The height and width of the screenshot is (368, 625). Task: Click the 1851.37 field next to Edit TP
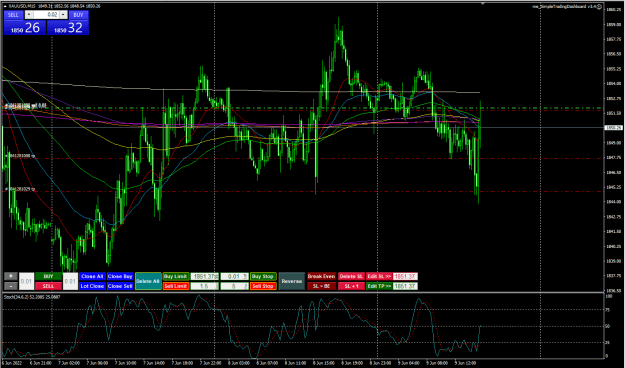click(x=405, y=286)
